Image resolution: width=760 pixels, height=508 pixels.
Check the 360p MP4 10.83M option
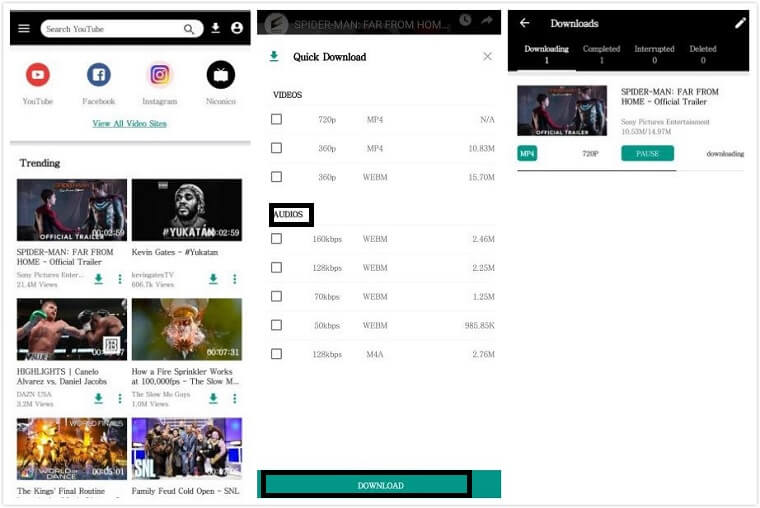(x=276, y=148)
